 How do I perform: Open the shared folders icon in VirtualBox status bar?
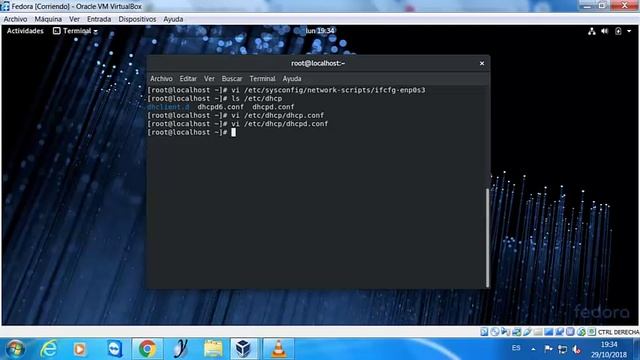pos(538,332)
